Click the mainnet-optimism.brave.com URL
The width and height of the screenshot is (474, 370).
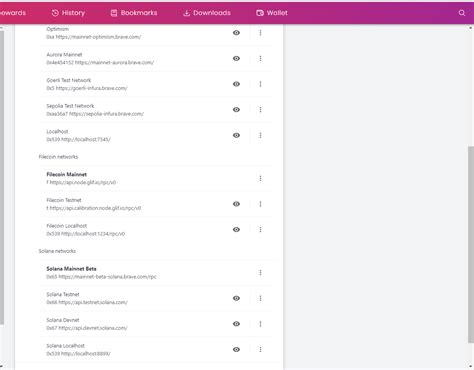[98, 37]
